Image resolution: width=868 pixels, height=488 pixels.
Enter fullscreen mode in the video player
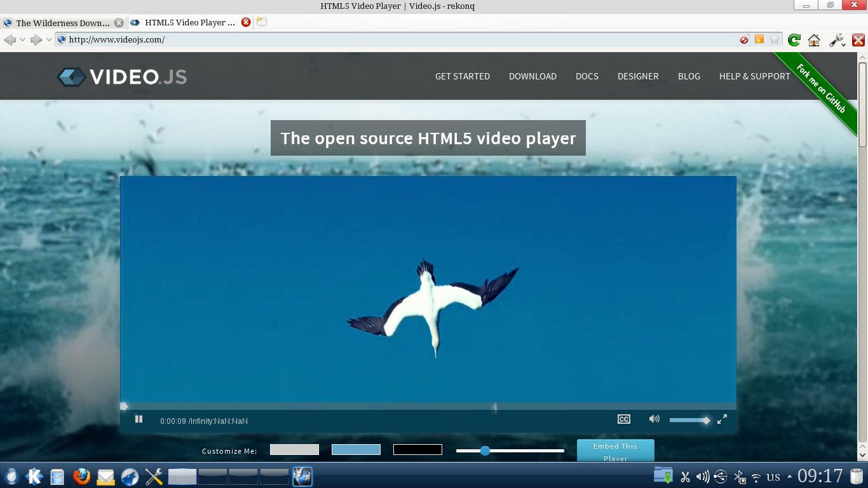(722, 419)
